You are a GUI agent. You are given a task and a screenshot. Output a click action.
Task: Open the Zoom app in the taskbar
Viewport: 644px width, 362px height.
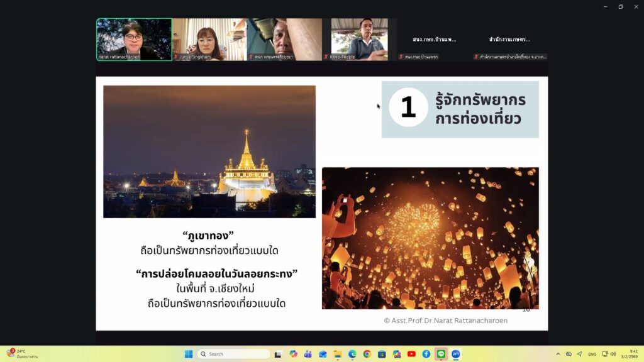(x=456, y=354)
